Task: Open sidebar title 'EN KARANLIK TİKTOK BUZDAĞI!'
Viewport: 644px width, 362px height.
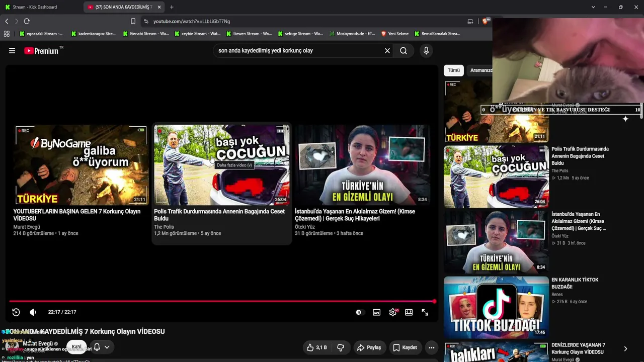Action: 575,283
